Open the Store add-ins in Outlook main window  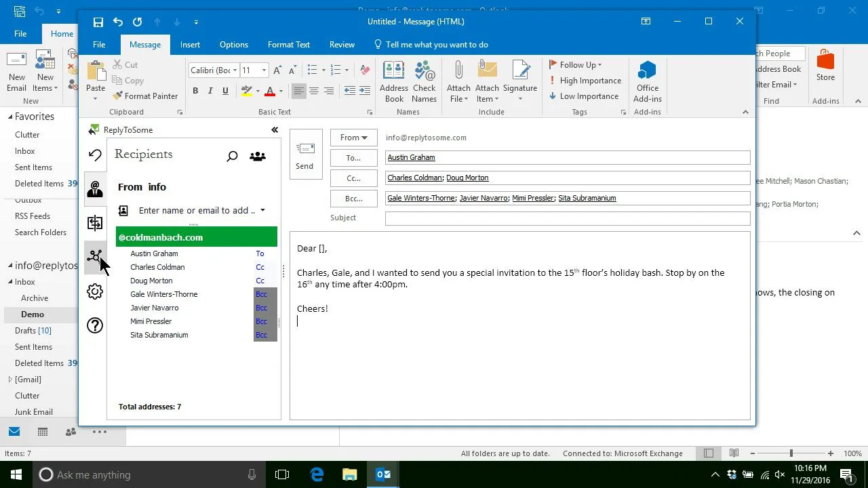[x=825, y=66]
